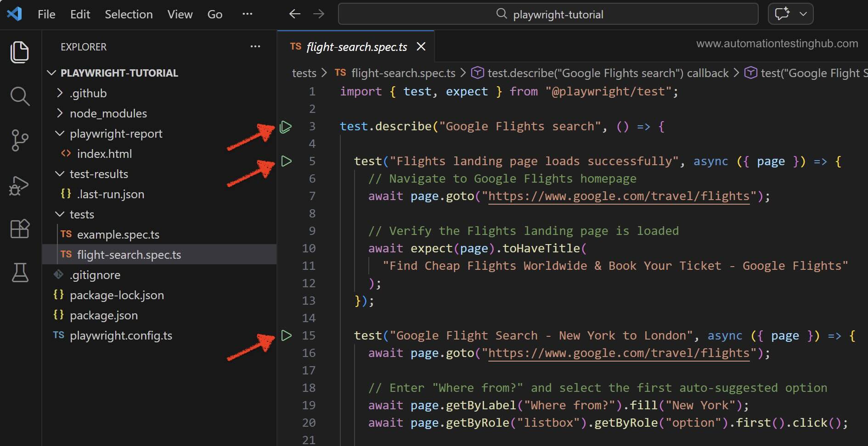Viewport: 868px width, 446px height.
Task: Open the Search view icon
Action: pyautogui.click(x=19, y=96)
